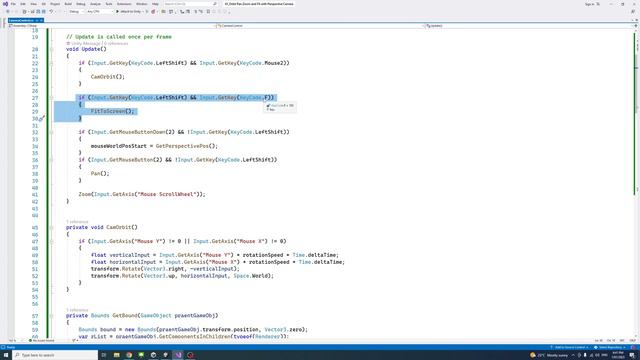
Task: Open the Tools menu
Action: 109,4
